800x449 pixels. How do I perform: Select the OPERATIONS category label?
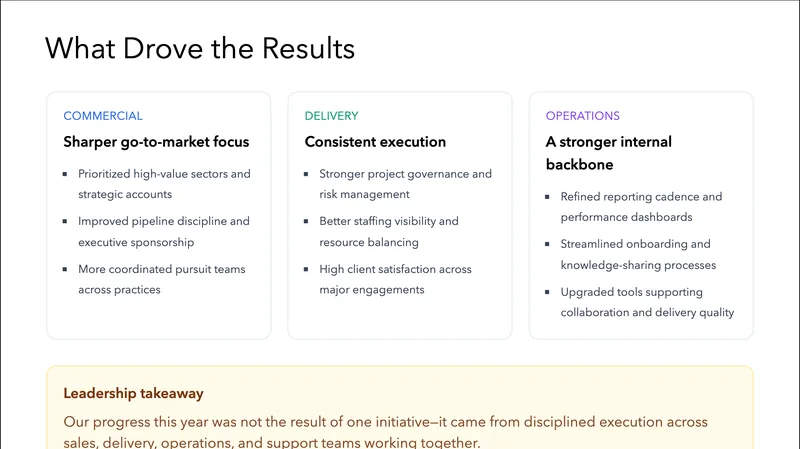582,116
